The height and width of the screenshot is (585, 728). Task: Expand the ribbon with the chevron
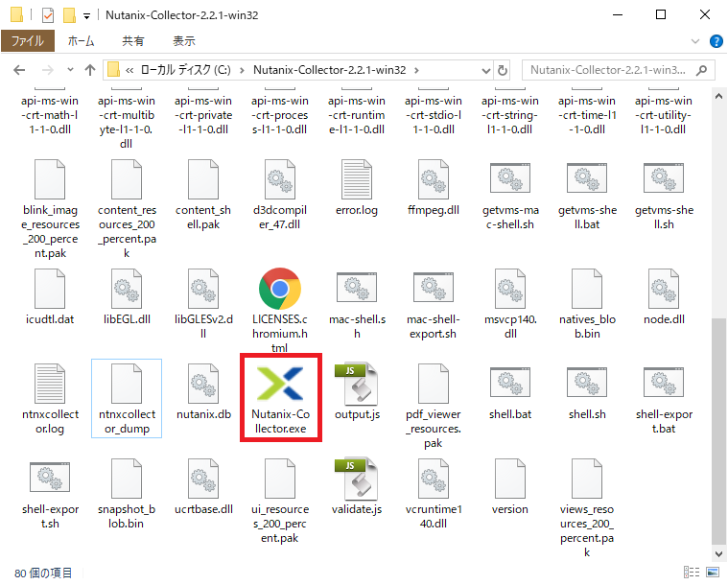pyautogui.click(x=695, y=41)
